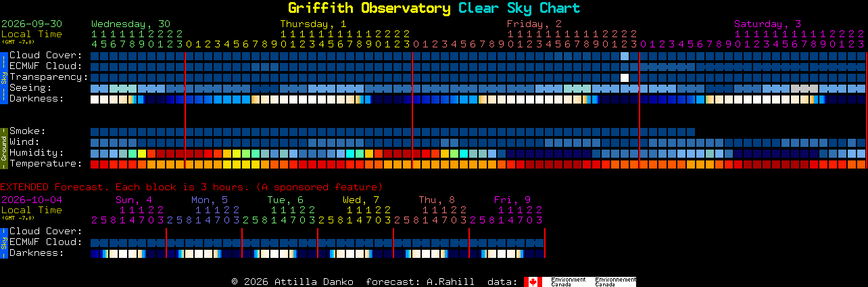Click the forecast: A.Rahill credit
868x287 pixels.
(420, 282)
